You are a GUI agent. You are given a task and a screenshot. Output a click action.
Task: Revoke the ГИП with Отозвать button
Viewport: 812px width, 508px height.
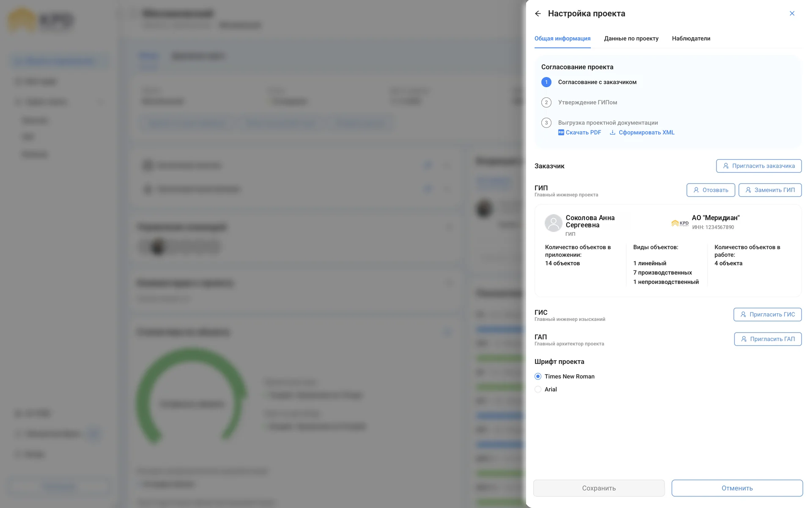coord(710,190)
